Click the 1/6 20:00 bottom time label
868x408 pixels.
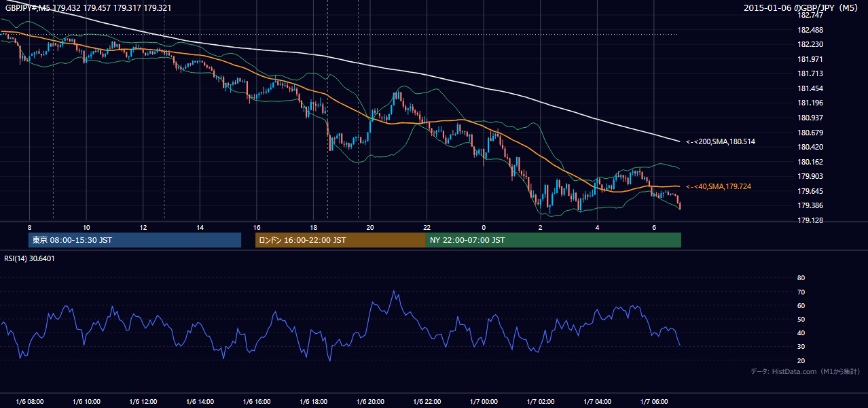coord(369,402)
